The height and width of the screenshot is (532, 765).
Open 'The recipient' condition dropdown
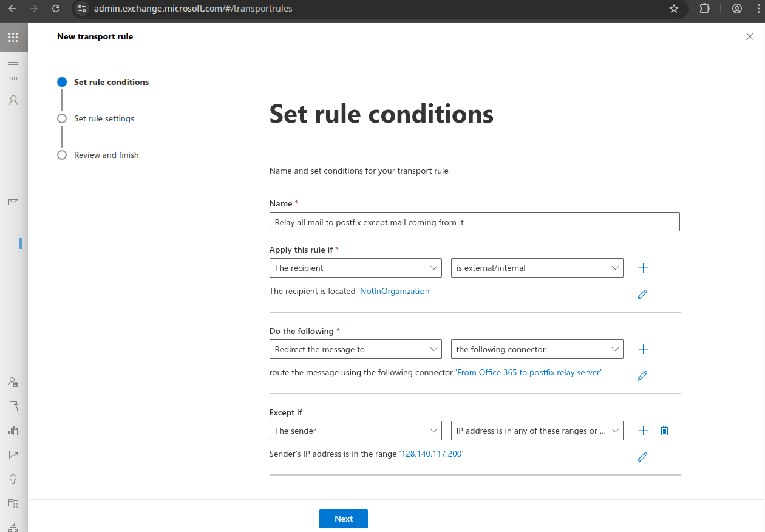(x=355, y=268)
